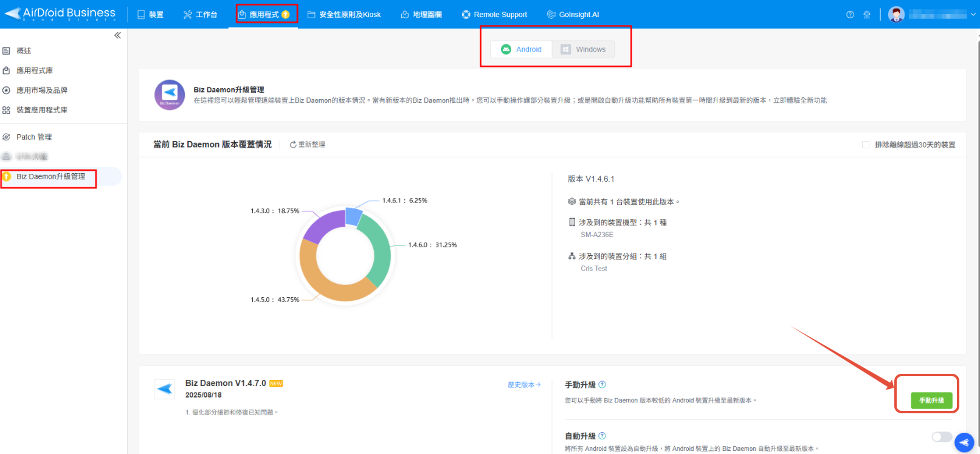Screen dimensions: 980x454
Task: Click the SM-A236E device model text
Action: [597, 235]
